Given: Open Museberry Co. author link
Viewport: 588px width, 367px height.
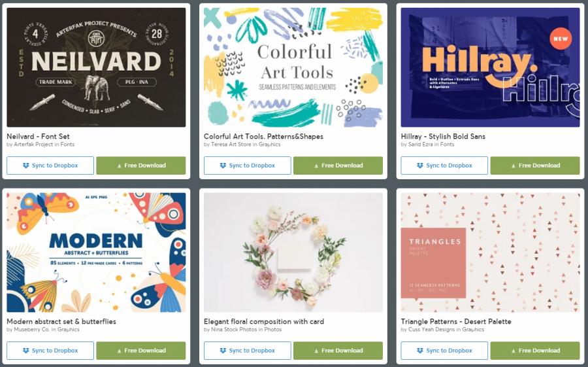Looking at the screenshot, I should pos(31,330).
